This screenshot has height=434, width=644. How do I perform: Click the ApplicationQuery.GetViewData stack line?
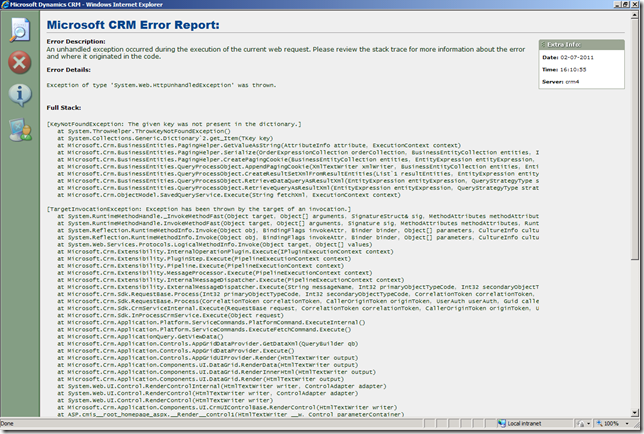click(140, 337)
